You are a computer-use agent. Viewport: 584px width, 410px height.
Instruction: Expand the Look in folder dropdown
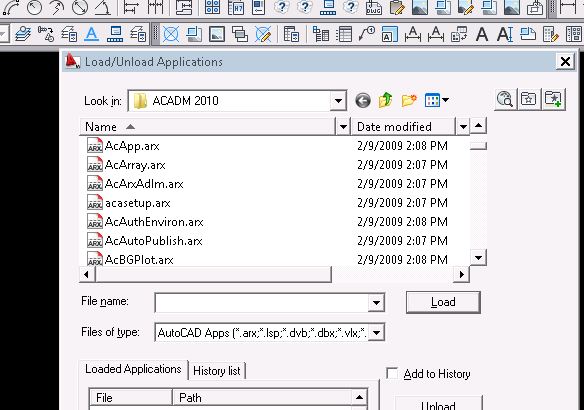pos(338,101)
